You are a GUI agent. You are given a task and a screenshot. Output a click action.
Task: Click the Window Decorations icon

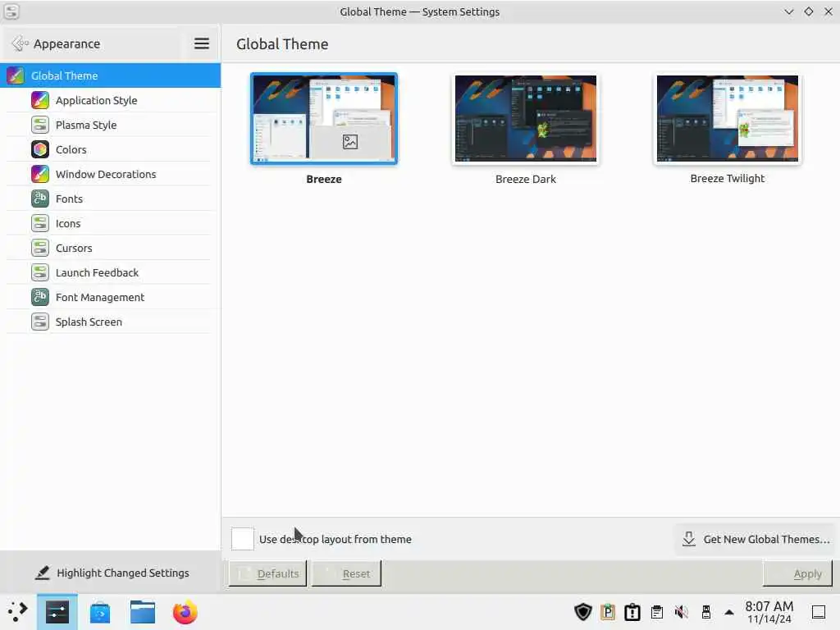click(x=40, y=174)
